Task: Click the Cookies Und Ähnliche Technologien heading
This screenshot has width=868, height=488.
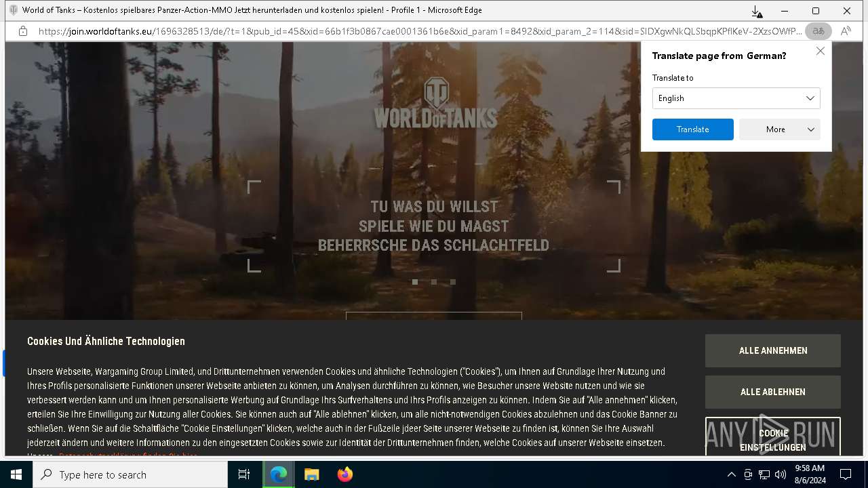Action: 106,341
